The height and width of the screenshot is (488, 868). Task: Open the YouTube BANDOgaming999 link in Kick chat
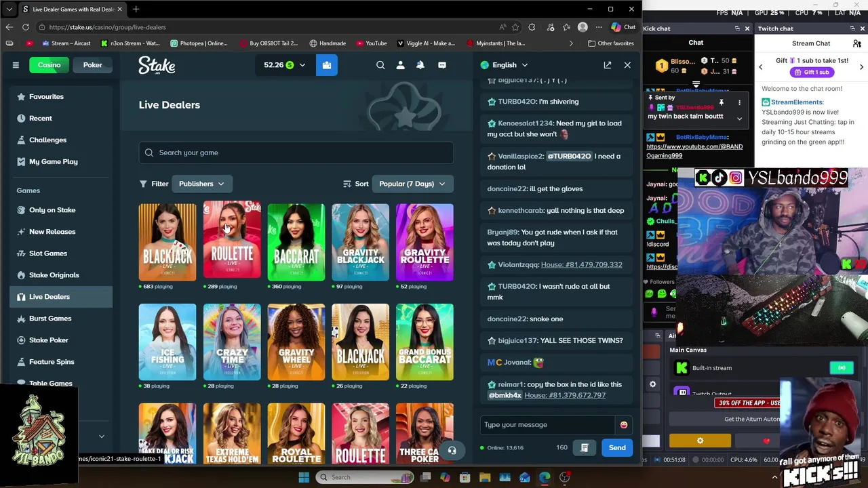click(x=694, y=150)
